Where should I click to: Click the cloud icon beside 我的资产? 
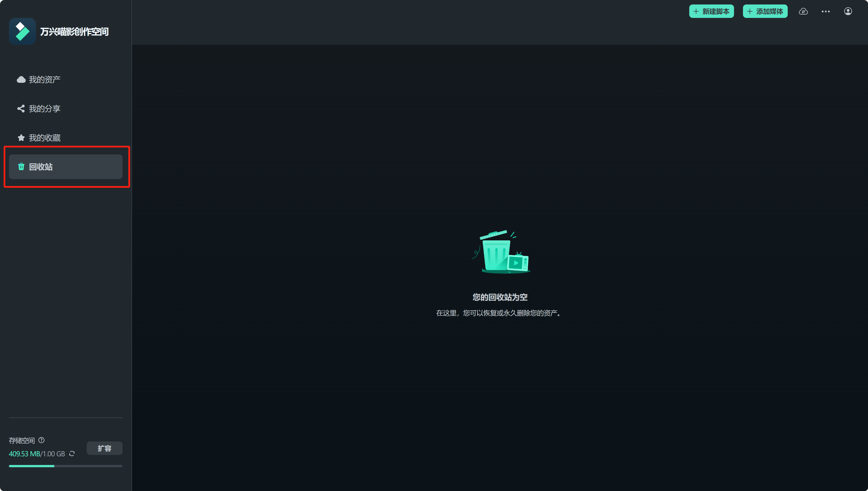click(x=21, y=79)
